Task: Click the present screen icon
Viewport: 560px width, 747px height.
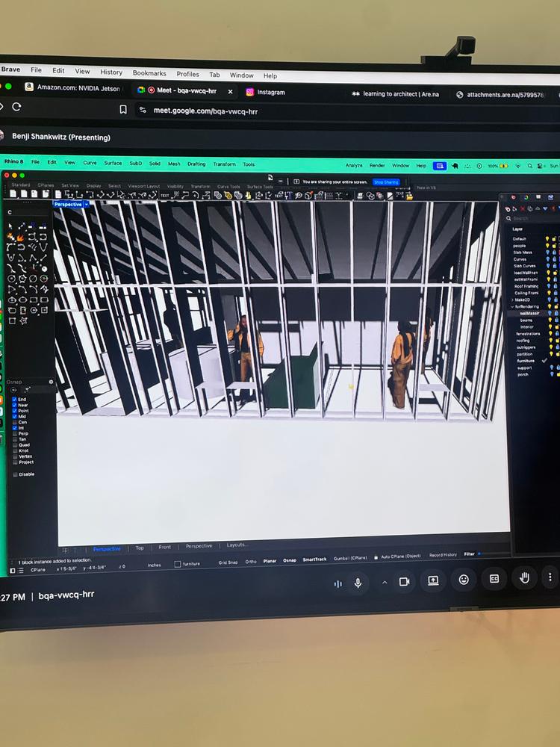Action: tap(433, 581)
